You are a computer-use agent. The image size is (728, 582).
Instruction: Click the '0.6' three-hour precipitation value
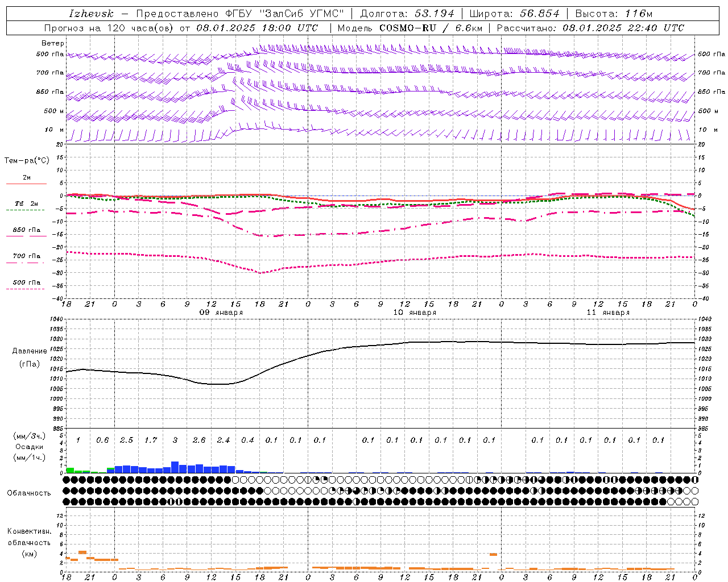[102, 440]
